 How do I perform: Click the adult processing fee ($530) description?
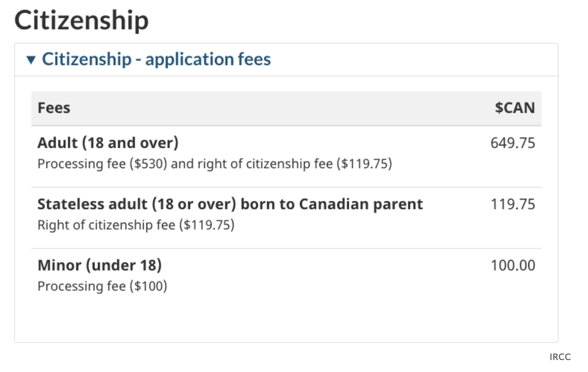tap(102, 164)
